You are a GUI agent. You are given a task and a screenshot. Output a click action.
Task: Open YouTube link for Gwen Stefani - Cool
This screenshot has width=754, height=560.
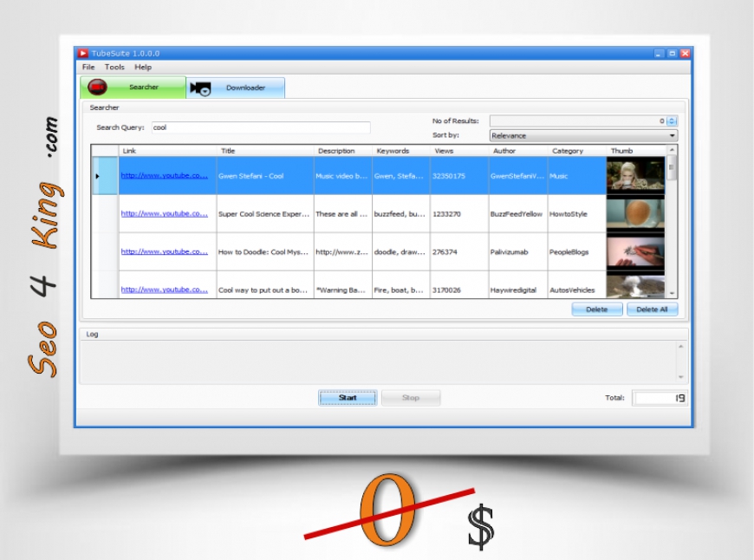pyautogui.click(x=164, y=176)
